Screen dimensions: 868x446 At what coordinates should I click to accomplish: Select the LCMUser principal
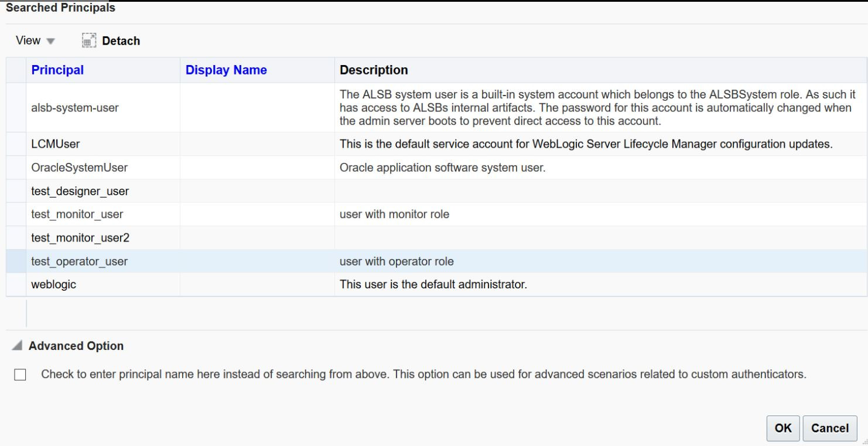coord(55,144)
